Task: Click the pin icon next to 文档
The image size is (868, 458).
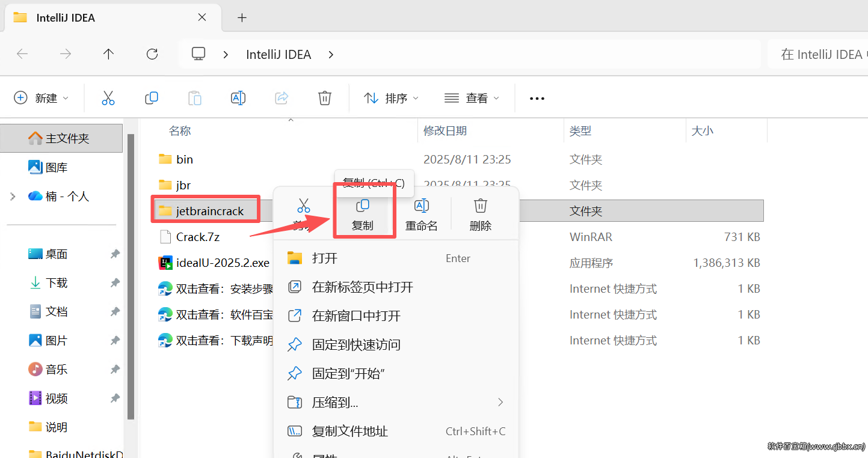Action: tap(115, 312)
